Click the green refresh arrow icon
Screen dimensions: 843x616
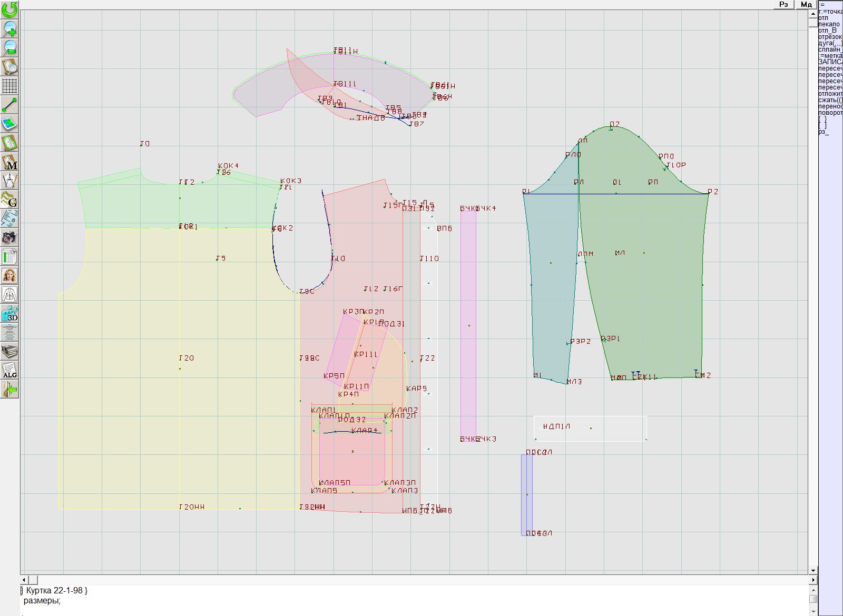click(9, 9)
